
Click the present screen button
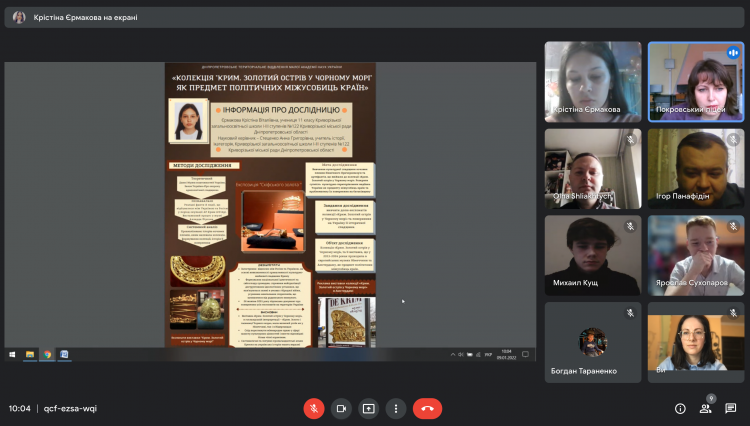368,408
